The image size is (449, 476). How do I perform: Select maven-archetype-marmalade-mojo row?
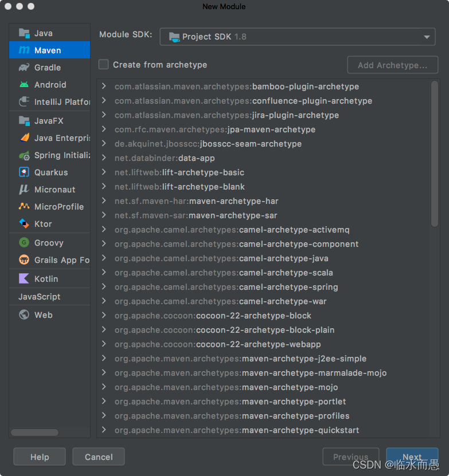click(264, 373)
